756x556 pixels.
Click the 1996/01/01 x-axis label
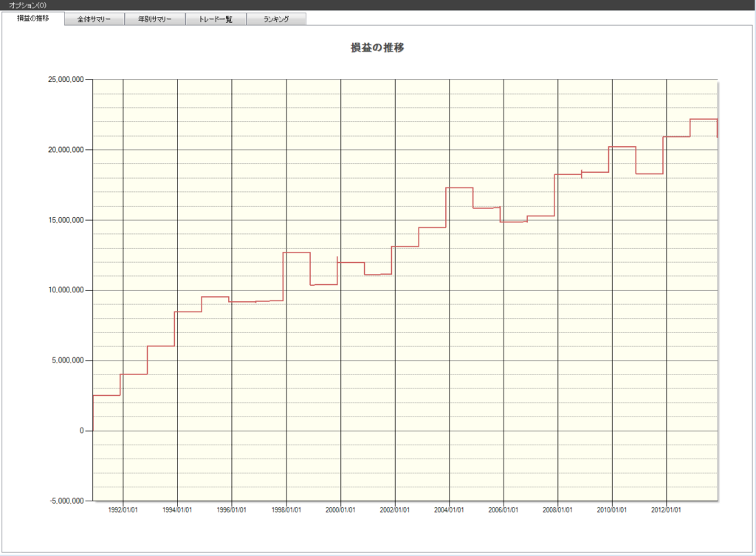coord(231,510)
